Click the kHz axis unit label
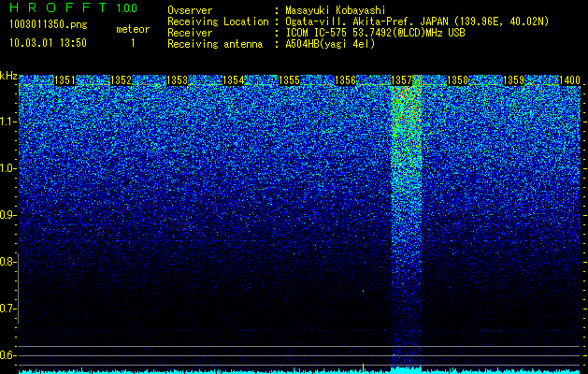 [x=8, y=76]
